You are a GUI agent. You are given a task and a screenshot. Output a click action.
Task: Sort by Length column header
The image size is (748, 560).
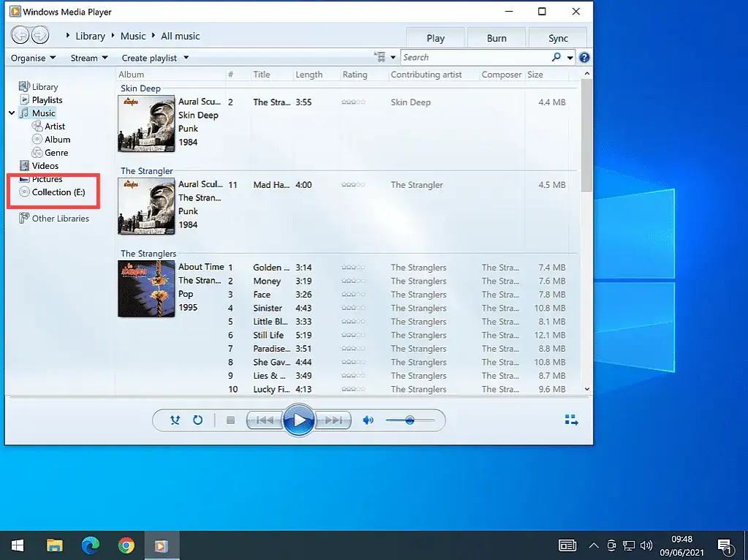pyautogui.click(x=309, y=75)
